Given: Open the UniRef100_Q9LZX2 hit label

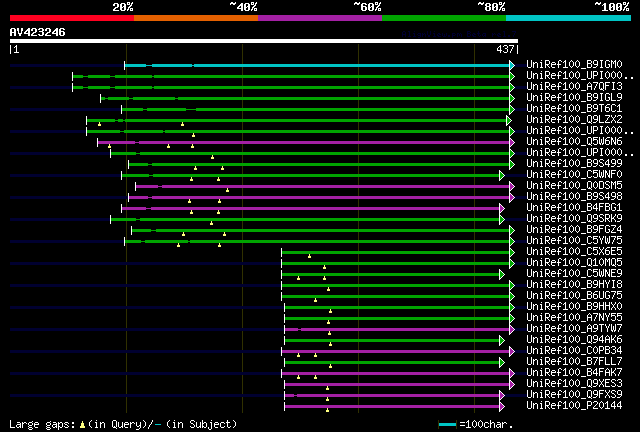Looking at the screenshot, I should pyautogui.click(x=574, y=120).
